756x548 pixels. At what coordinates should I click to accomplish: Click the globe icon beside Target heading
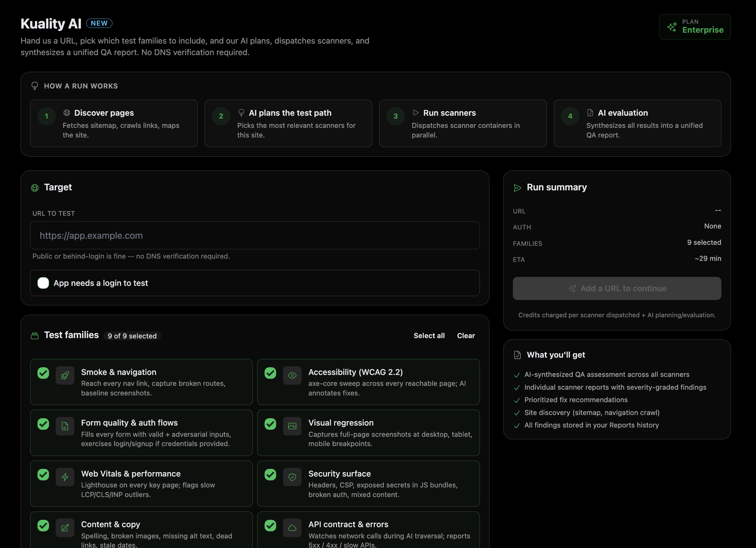(35, 188)
